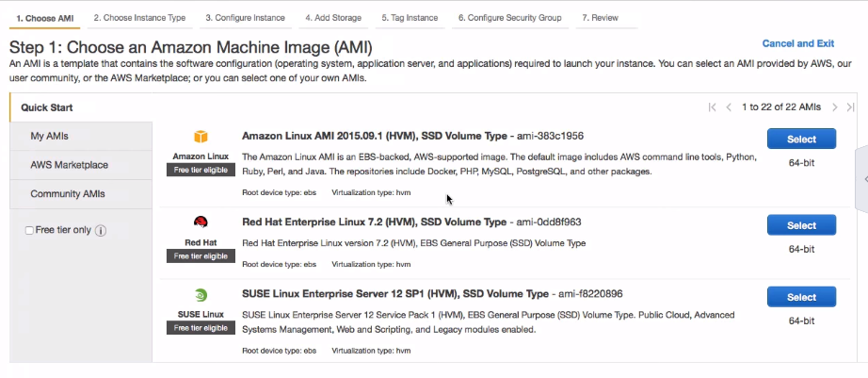Viewport: 868px width, 378px height.
Task: Click the ami-f8220896 ID text
Action: pyautogui.click(x=590, y=294)
